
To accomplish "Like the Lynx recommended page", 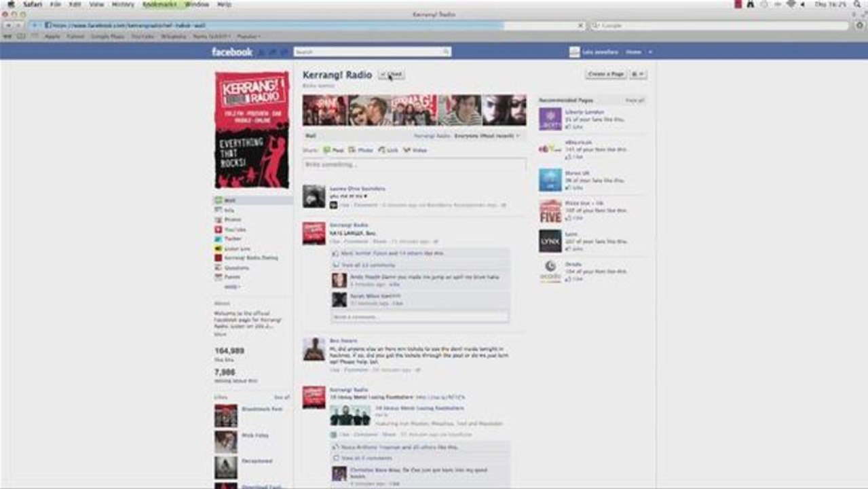I will coord(574,249).
